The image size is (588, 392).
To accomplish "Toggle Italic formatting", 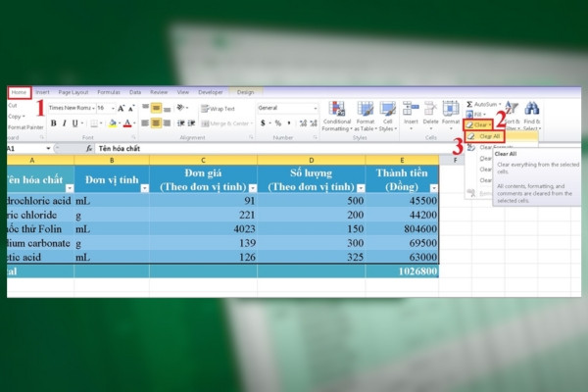I will click(65, 123).
